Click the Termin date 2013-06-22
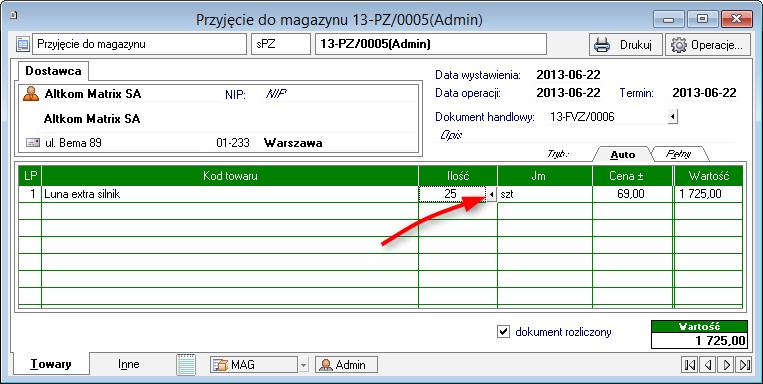Viewport: 763px width, 384px height. click(x=704, y=92)
